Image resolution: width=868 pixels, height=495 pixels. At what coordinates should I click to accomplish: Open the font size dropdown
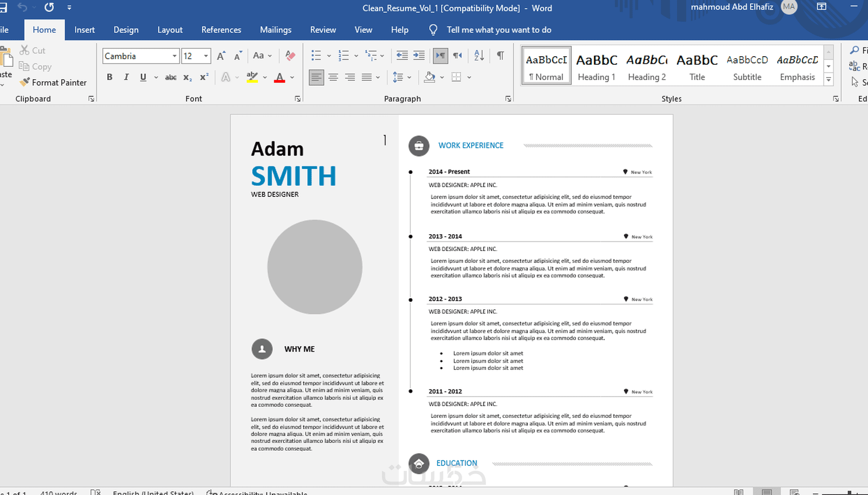tap(206, 56)
